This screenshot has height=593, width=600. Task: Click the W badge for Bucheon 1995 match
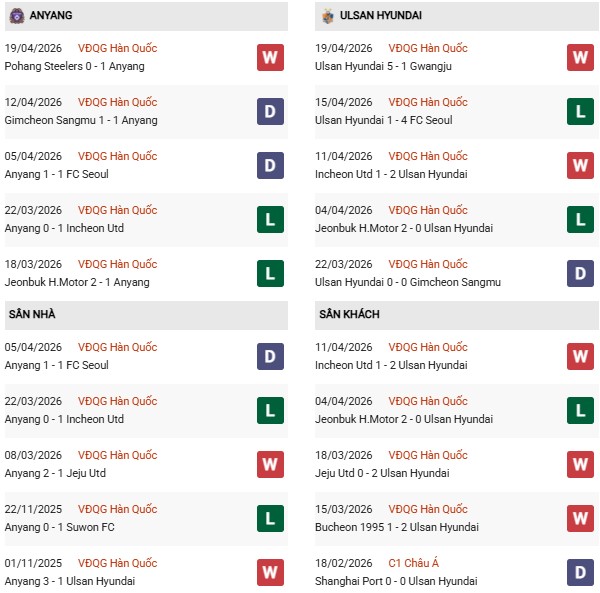(581, 518)
